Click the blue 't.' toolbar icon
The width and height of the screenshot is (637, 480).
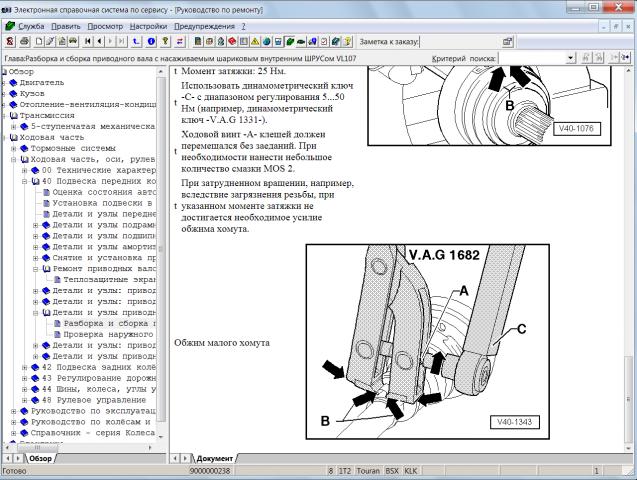(136, 41)
